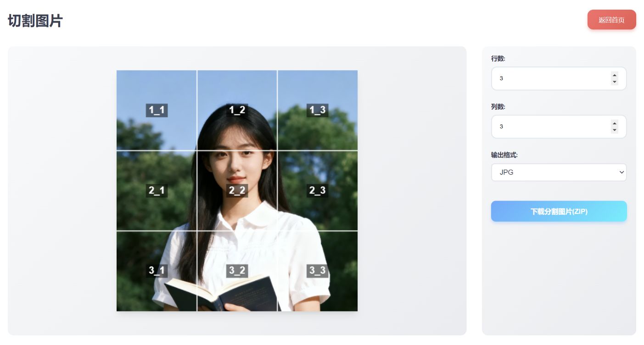Select grid tile labeled 2_3
The height and width of the screenshot is (345, 644).
tap(317, 190)
